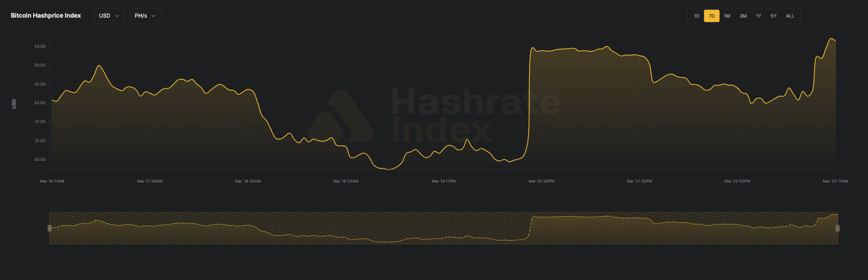The width and height of the screenshot is (868, 280).
Task: Click the range navigator mini chart
Action: point(444,228)
